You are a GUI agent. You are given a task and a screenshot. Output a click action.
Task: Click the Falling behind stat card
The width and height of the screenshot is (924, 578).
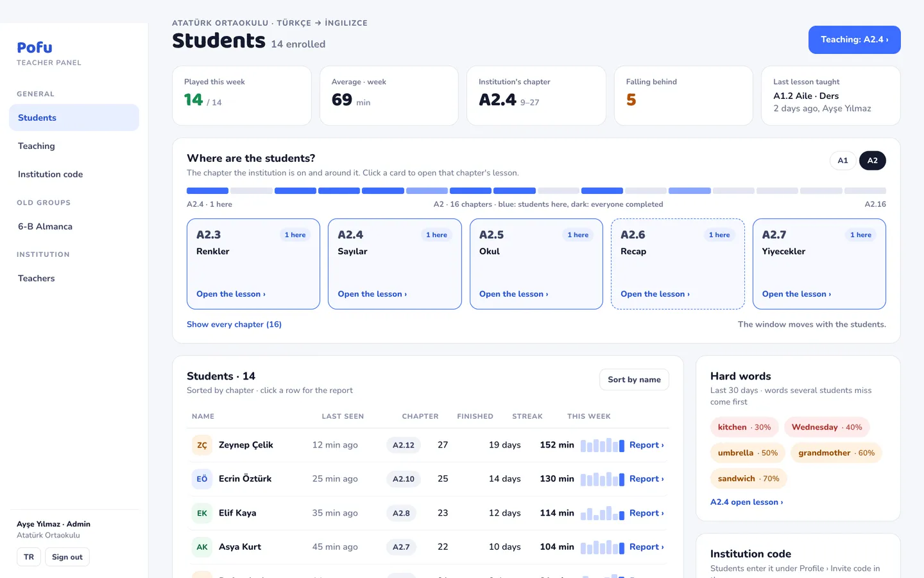click(x=683, y=96)
